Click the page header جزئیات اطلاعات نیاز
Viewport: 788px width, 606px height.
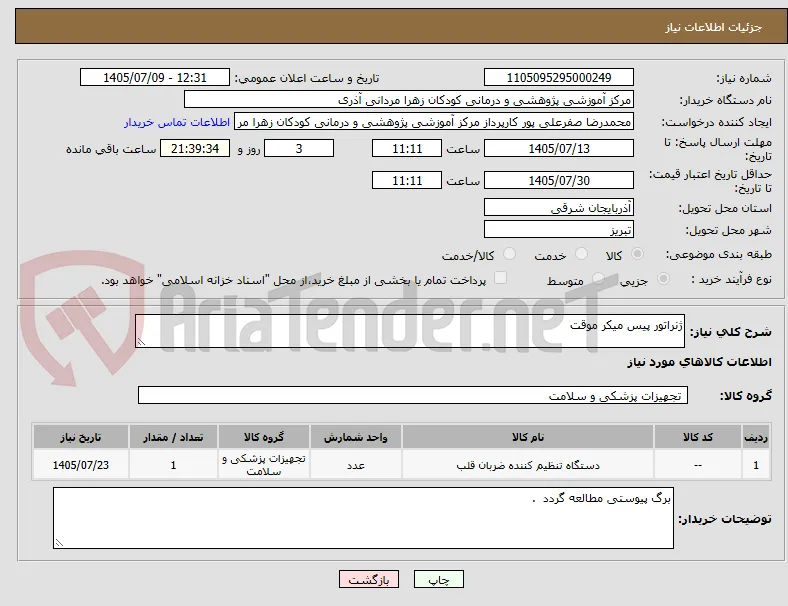click(714, 27)
